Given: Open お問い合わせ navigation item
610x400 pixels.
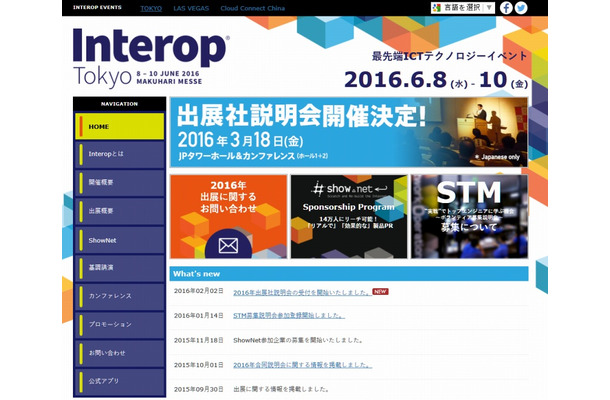Looking at the screenshot, I should pyautogui.click(x=120, y=353).
